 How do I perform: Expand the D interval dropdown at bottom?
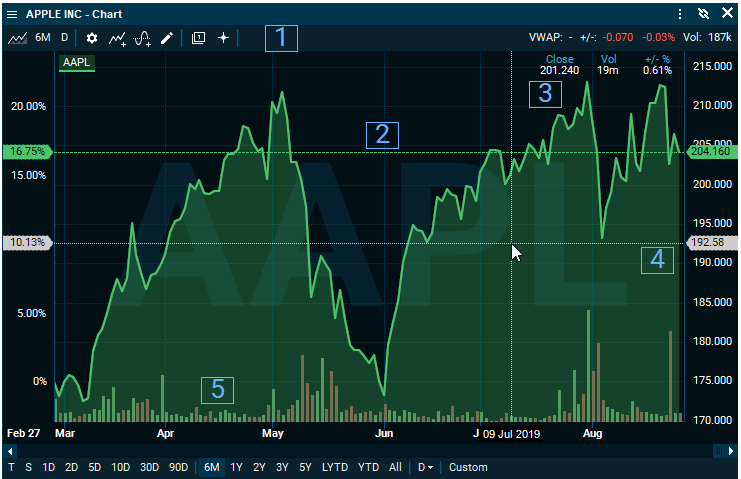(x=425, y=467)
